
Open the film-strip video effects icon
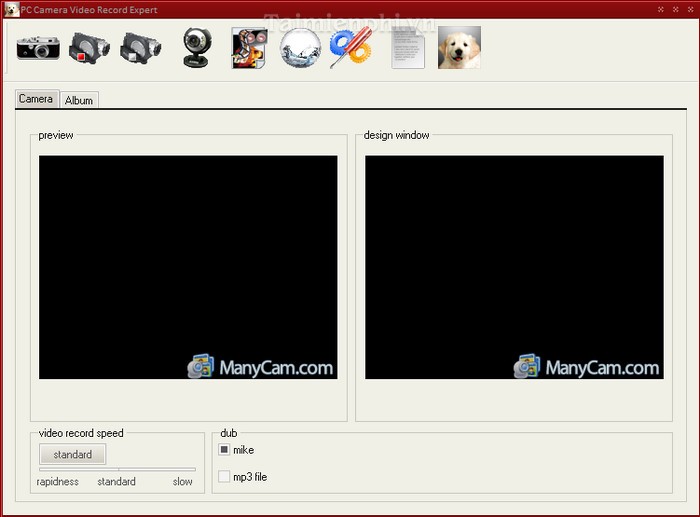click(x=249, y=48)
